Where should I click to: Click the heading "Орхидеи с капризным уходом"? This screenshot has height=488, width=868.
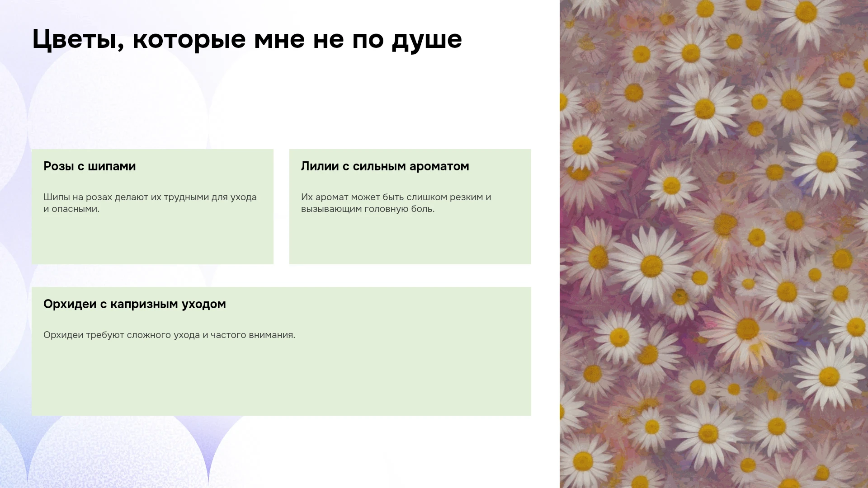click(135, 304)
